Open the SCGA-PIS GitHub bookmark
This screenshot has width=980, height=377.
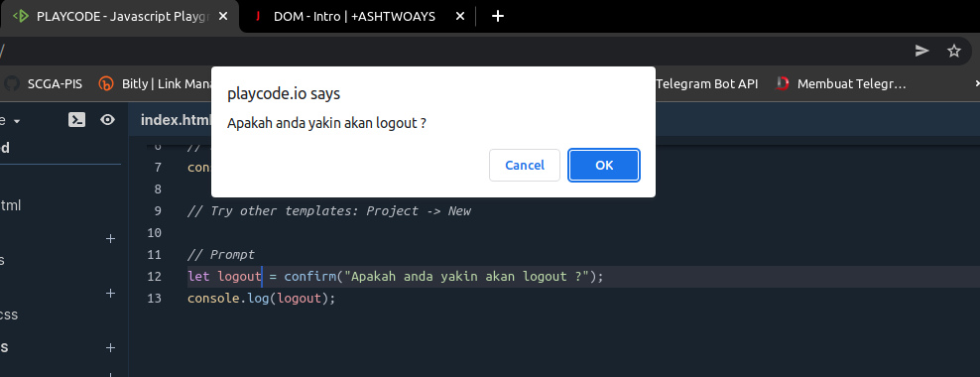(43, 83)
